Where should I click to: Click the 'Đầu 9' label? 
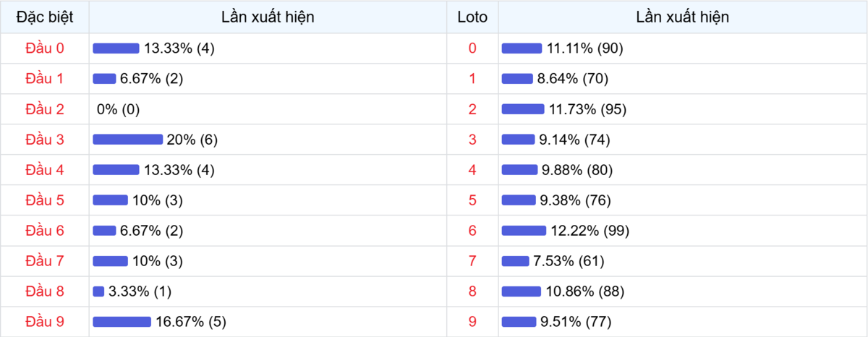coord(45,322)
